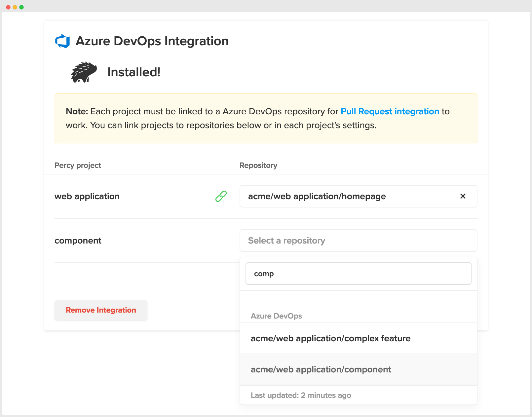
Task: Click the web application project name
Action: coord(87,196)
